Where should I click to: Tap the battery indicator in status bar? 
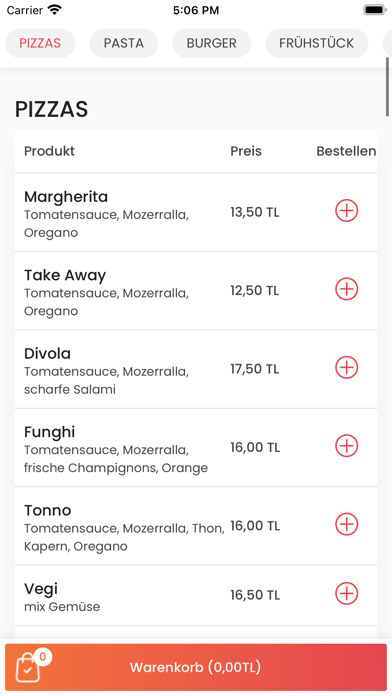(x=374, y=10)
